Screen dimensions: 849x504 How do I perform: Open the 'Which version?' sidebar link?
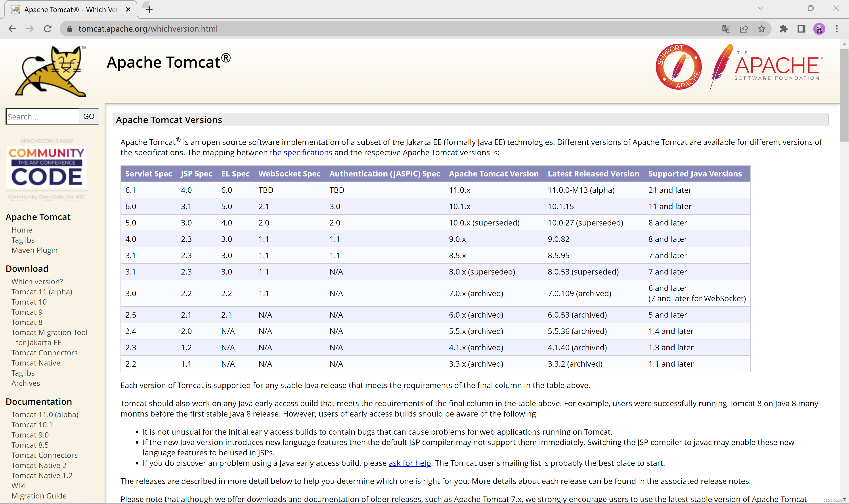37,282
